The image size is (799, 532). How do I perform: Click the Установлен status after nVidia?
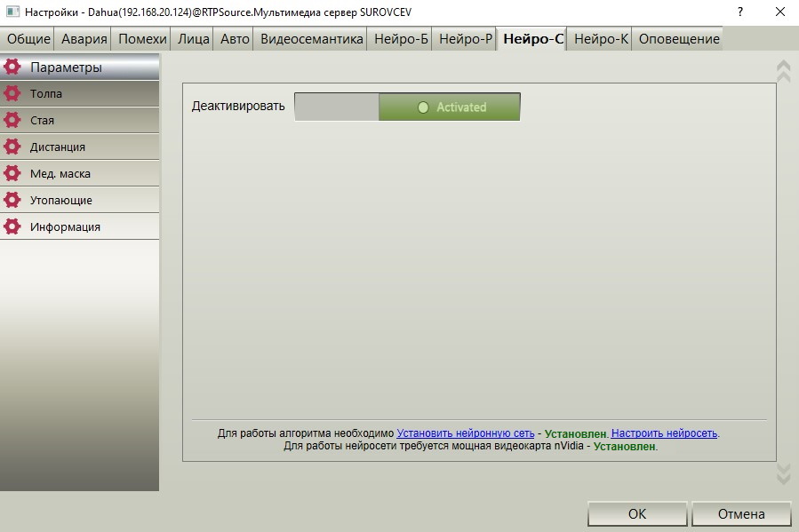click(624, 447)
